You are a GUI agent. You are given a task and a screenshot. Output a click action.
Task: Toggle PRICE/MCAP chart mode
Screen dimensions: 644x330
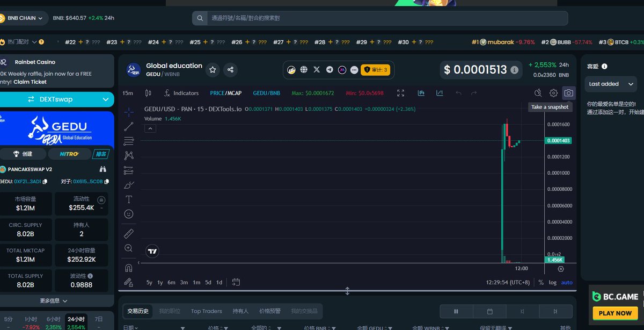point(225,93)
